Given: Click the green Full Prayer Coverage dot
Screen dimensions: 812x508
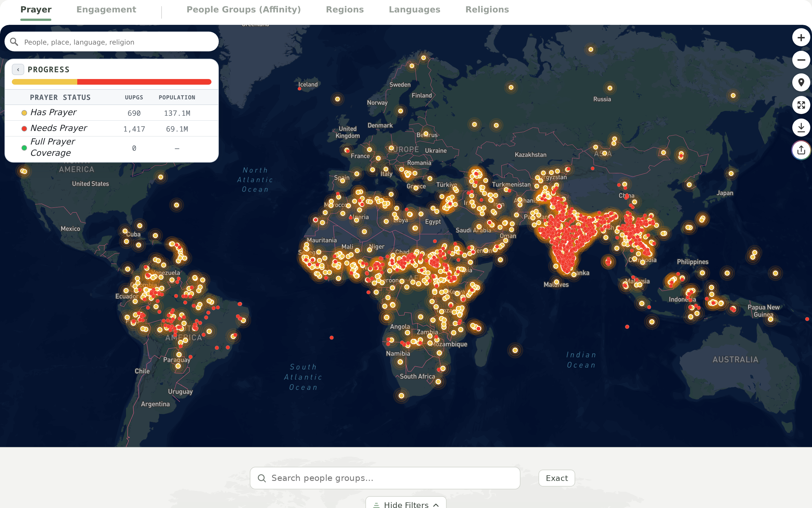Looking at the screenshot, I should (x=24, y=148).
